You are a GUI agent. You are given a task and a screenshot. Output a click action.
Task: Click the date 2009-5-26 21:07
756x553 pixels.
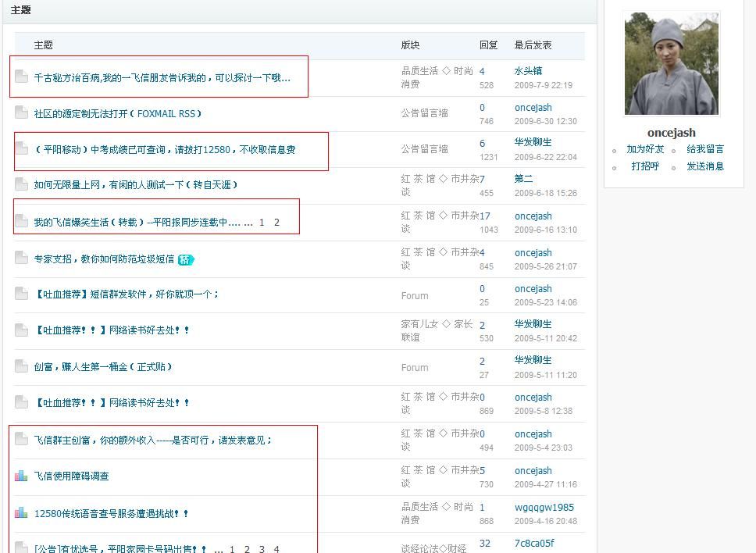[x=546, y=266]
